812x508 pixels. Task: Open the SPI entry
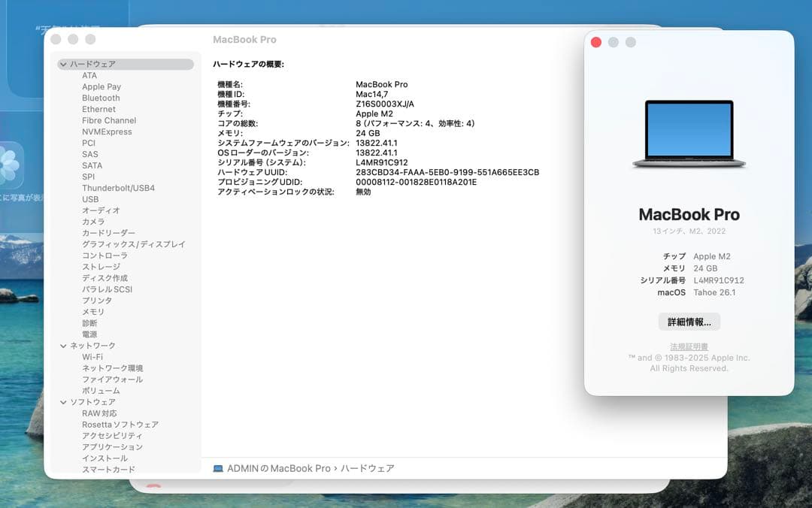pos(89,177)
